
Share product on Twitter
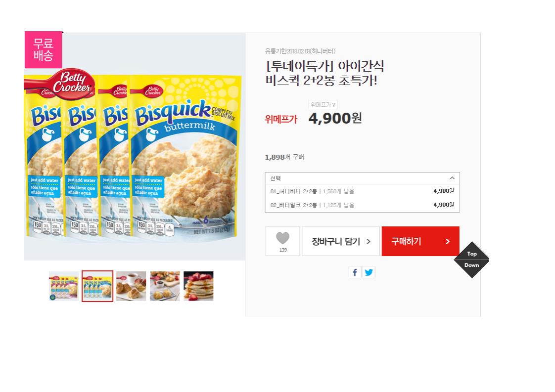[369, 272]
